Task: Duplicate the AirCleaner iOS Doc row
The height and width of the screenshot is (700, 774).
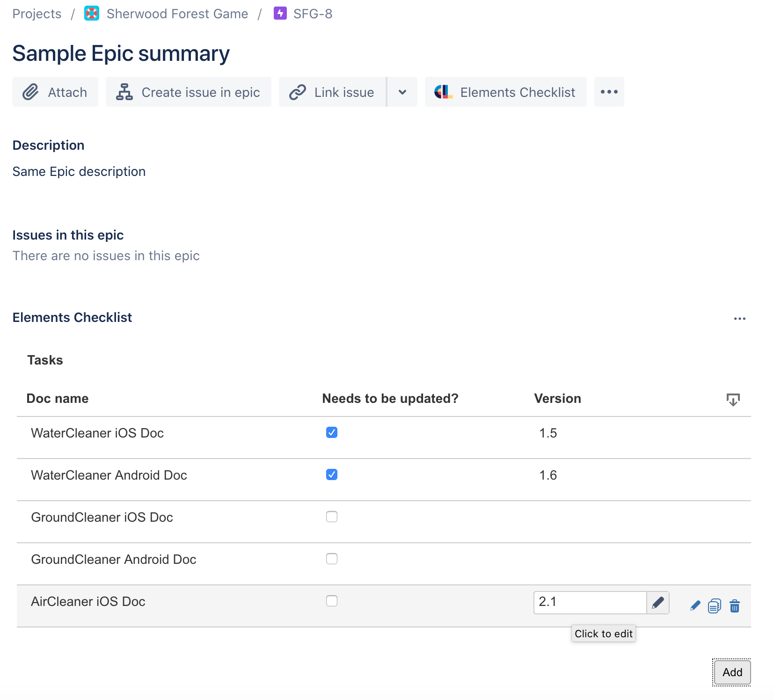Action: pos(714,606)
